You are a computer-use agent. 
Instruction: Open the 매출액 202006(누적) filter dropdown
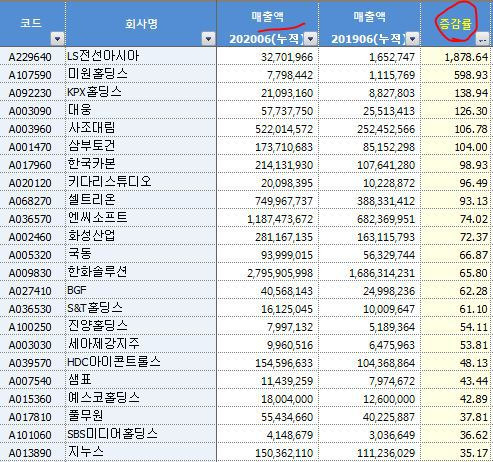[x=310, y=39]
